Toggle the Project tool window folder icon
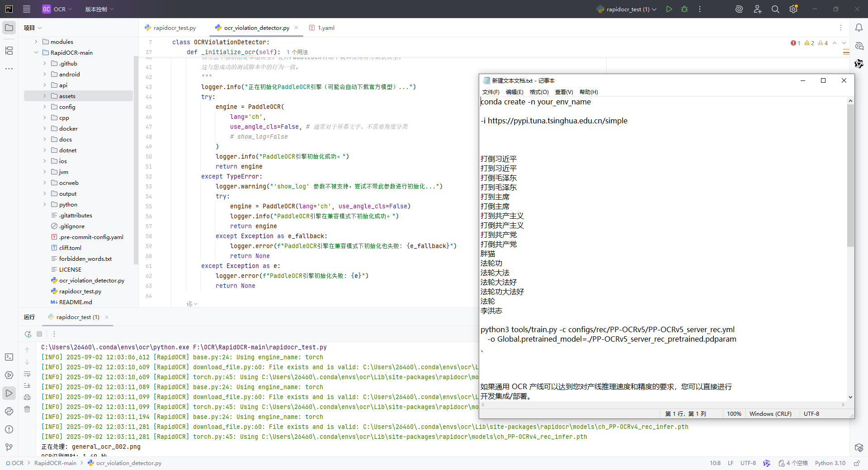 pos(9,28)
